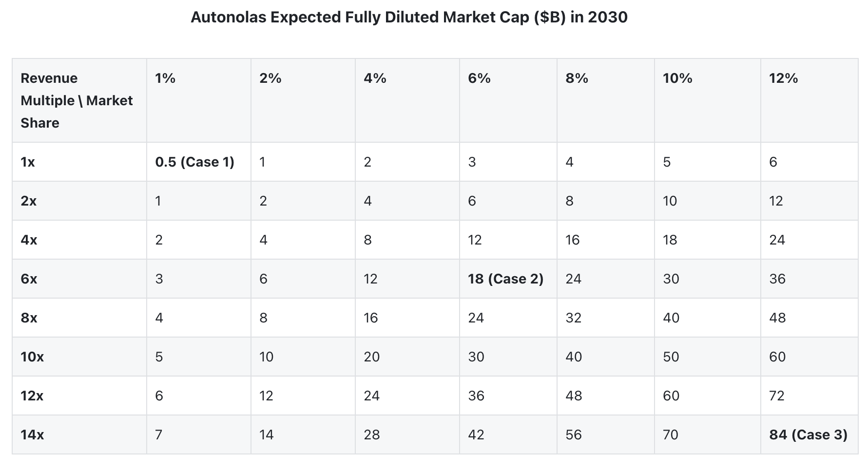Select the value 7 in the 14x row
Screen dimensions: 868x472
tap(159, 435)
